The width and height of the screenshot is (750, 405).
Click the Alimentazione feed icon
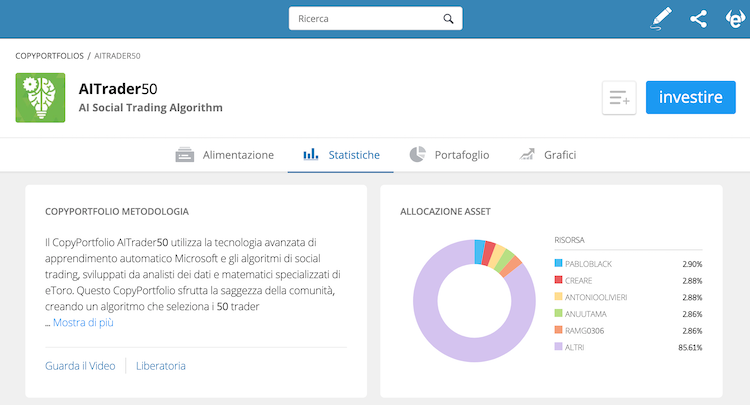click(185, 155)
